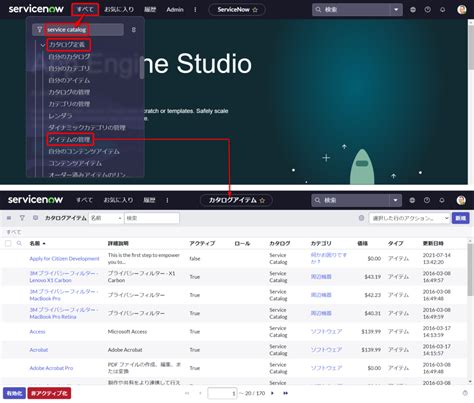Image resolution: width=474 pixels, height=403 pixels.
Task: Collapse the カタログ定義 section in the navigator
Action: point(43,45)
